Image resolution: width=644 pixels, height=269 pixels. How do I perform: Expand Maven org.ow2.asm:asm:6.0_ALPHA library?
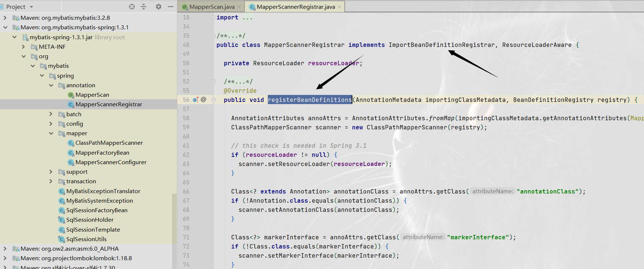coord(5,248)
